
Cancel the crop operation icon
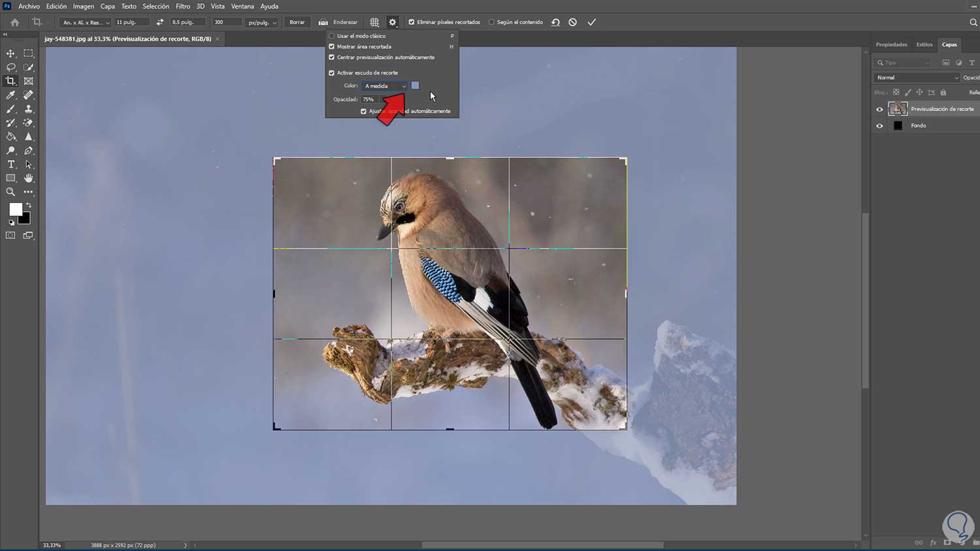click(x=573, y=22)
